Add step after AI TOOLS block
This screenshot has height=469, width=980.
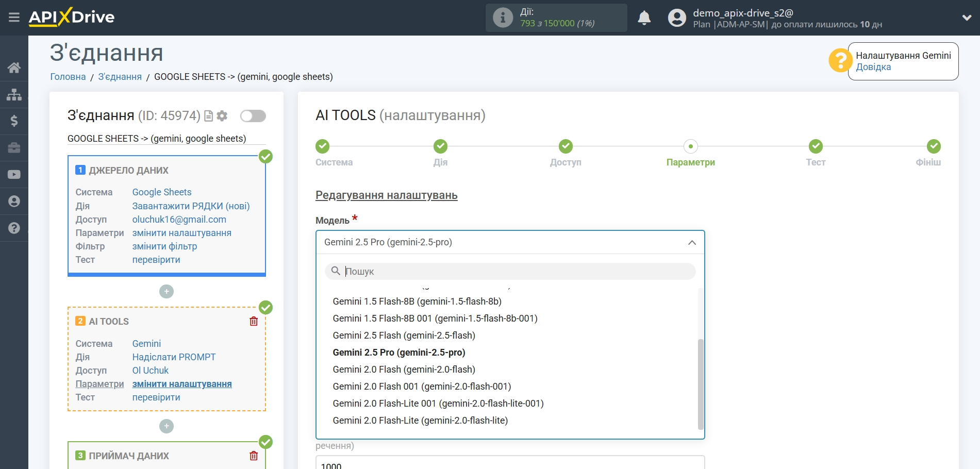pyautogui.click(x=167, y=426)
